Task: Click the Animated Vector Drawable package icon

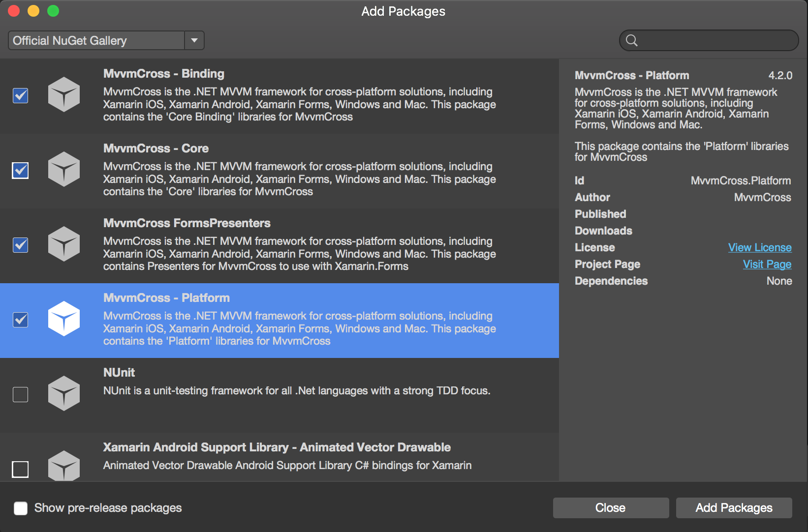Action: pos(64,465)
